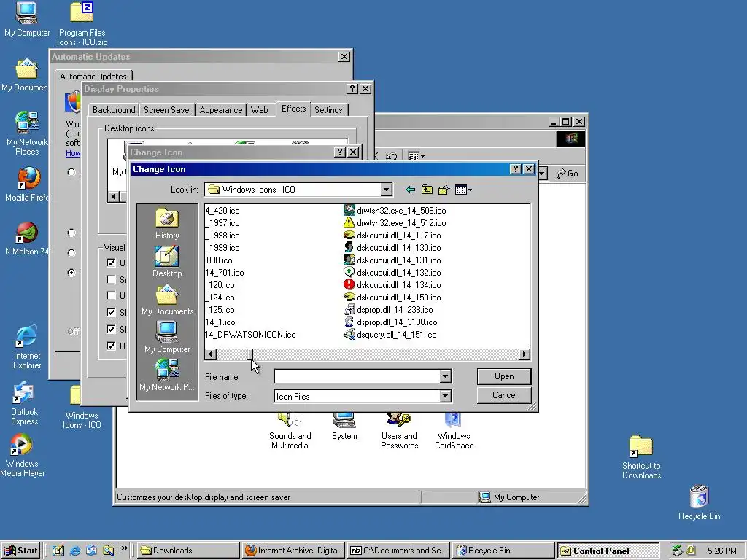Open Internet Explorer desktop shortcut
This screenshot has width=747, height=560.
click(x=27, y=348)
